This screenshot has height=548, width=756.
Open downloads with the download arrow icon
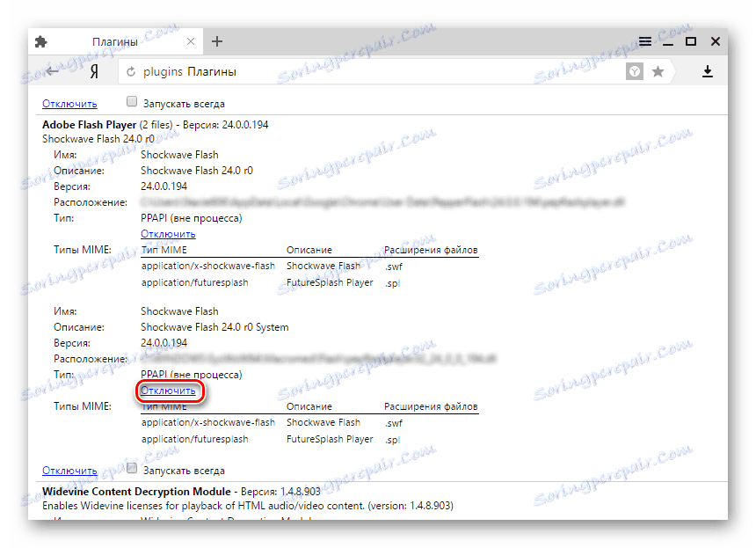(x=708, y=72)
